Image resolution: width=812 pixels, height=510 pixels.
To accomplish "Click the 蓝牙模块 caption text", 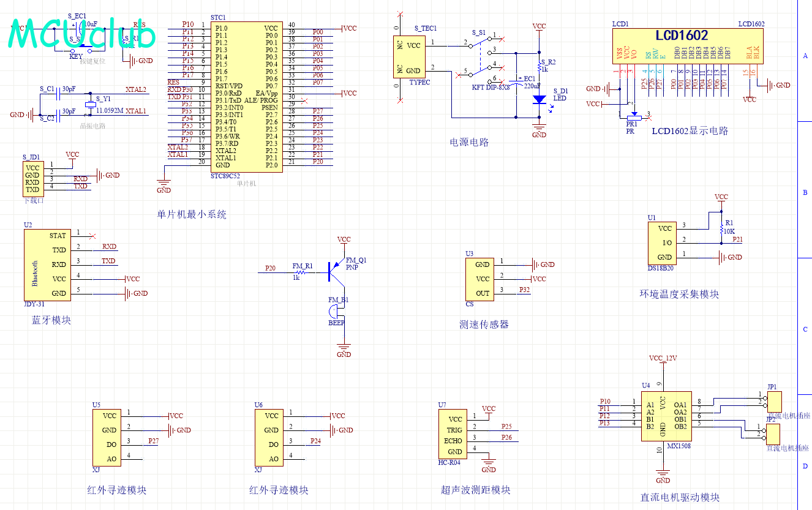I will (51, 320).
